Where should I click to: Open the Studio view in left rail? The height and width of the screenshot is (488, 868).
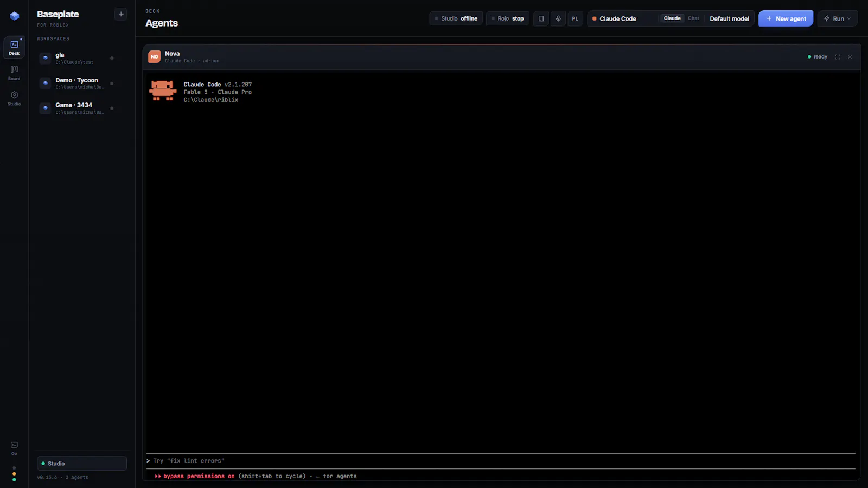[14, 98]
